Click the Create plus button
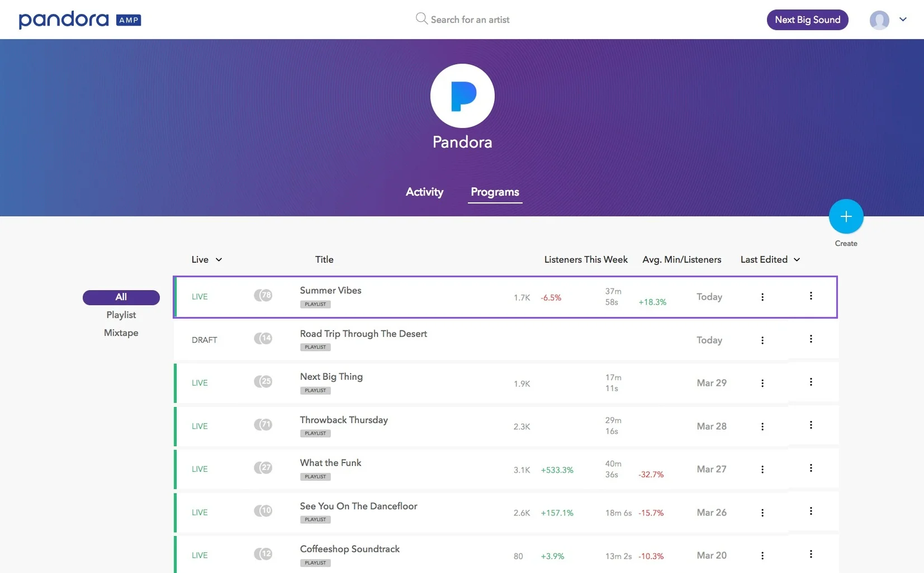Viewport: 924px width, 573px height. tap(846, 216)
